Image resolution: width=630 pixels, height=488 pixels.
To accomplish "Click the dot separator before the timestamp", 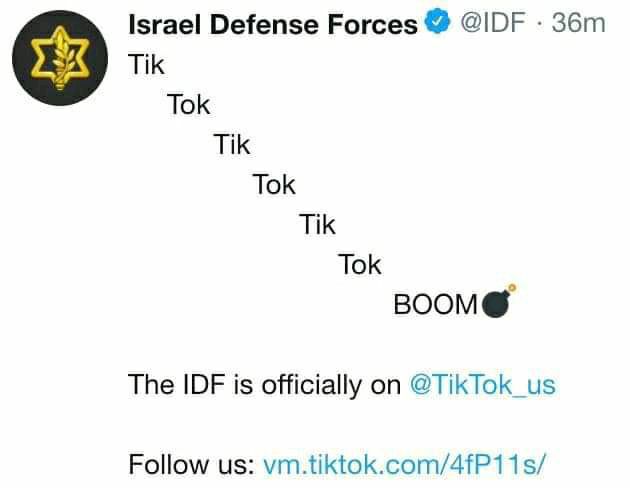I will pos(539,24).
